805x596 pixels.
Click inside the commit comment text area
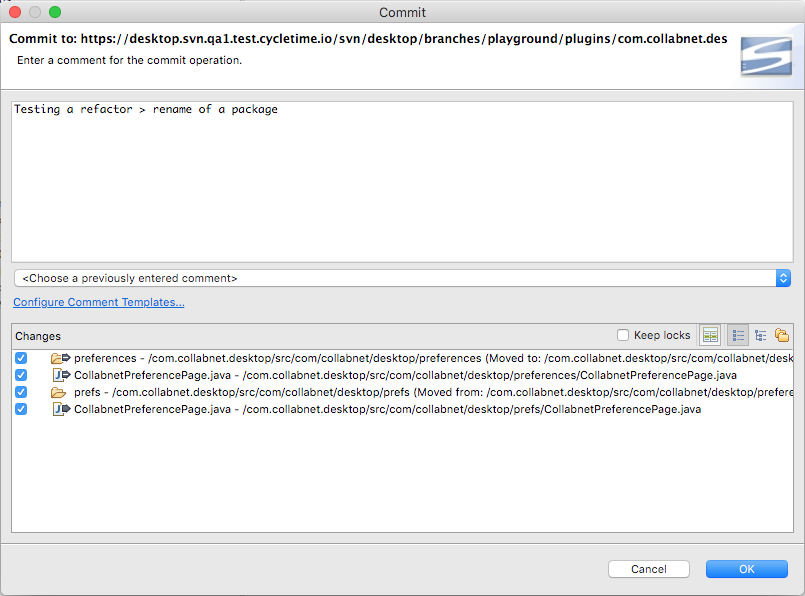click(400, 180)
